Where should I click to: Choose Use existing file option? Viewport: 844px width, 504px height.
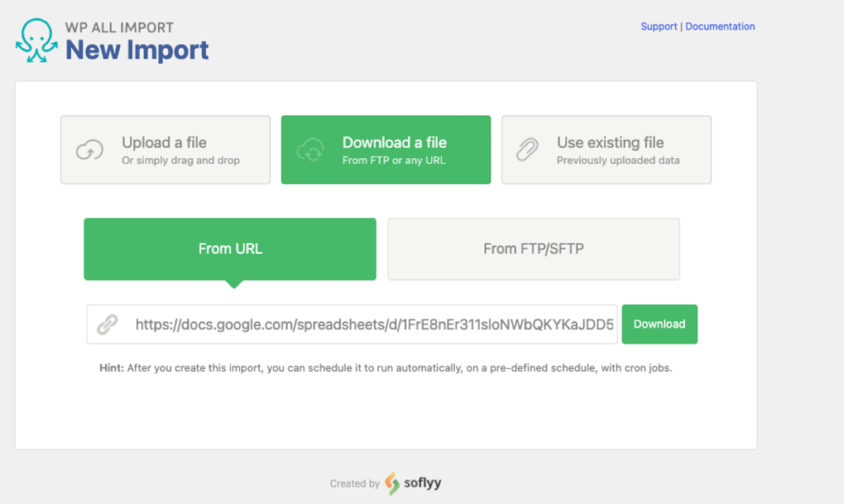[x=606, y=150]
